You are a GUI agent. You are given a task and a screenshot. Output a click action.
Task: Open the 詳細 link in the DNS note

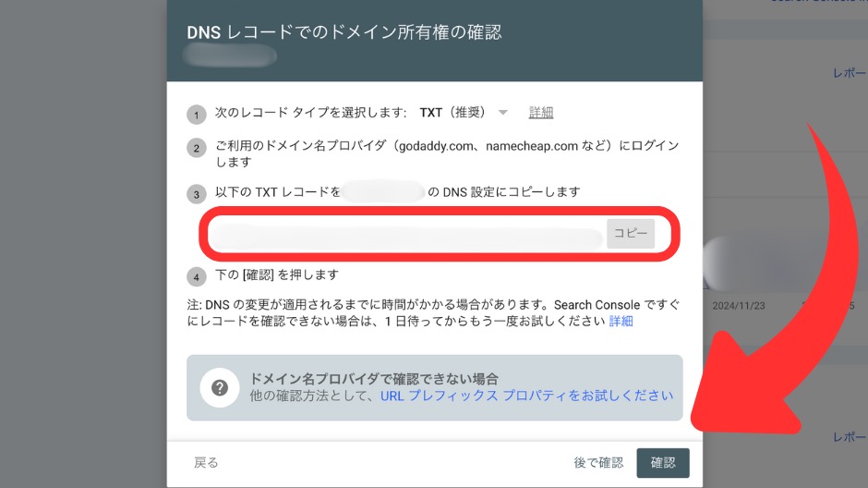[x=621, y=322]
